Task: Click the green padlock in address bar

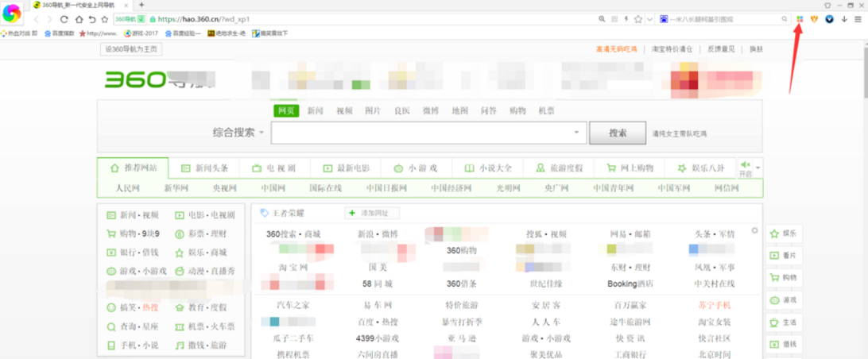Action: tap(153, 19)
